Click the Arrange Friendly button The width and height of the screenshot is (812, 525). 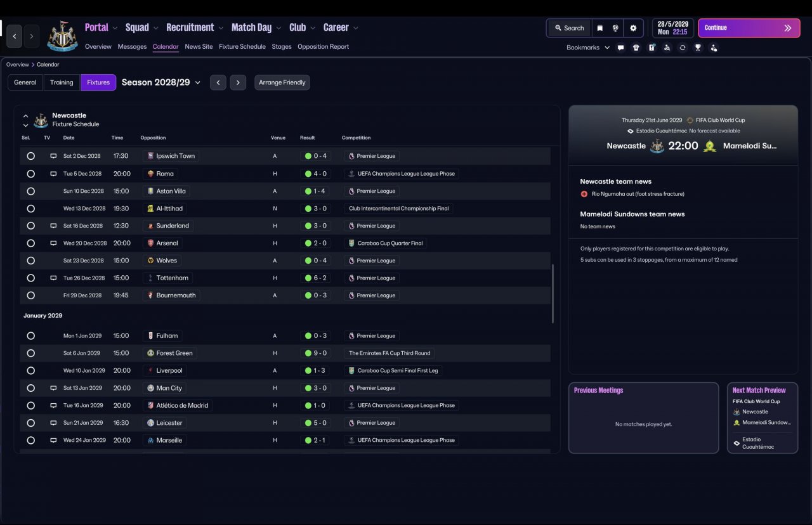[x=282, y=82]
